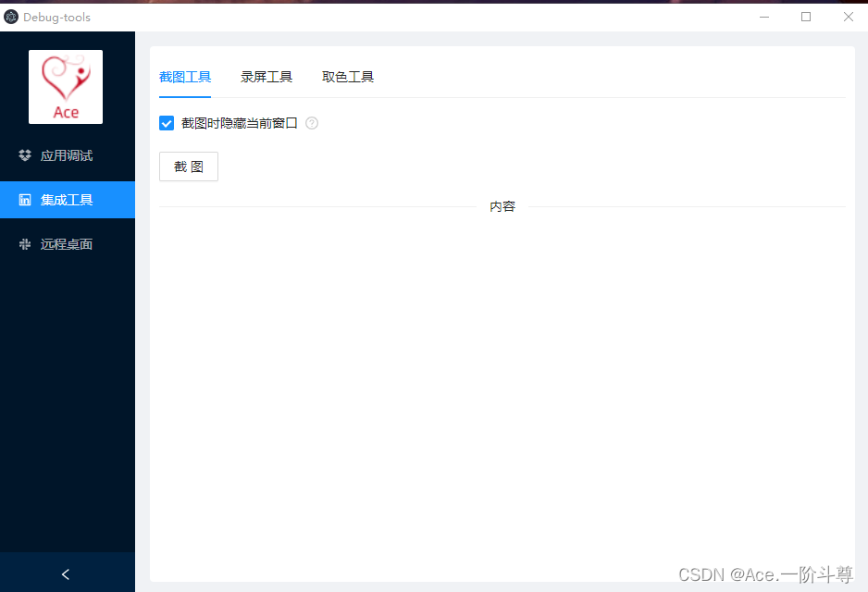Click the Debug-tools app icon in title bar
Screen dimensions: 868x592
pos(13,17)
